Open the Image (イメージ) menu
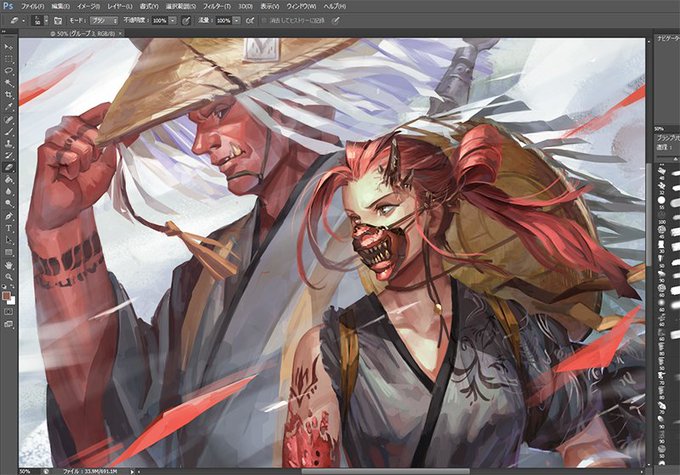The image size is (680, 475). tap(88, 7)
